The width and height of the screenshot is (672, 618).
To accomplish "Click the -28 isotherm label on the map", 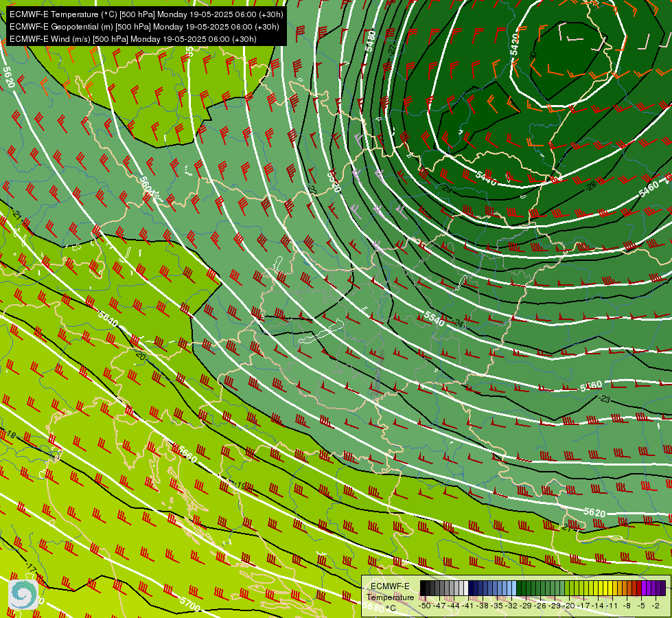I will coord(591,185).
